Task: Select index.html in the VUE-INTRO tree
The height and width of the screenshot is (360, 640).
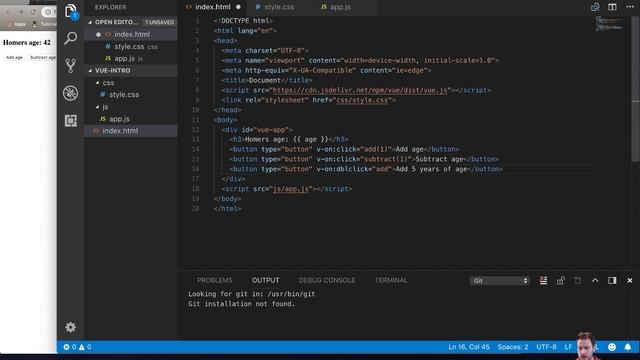Action: coord(131,131)
